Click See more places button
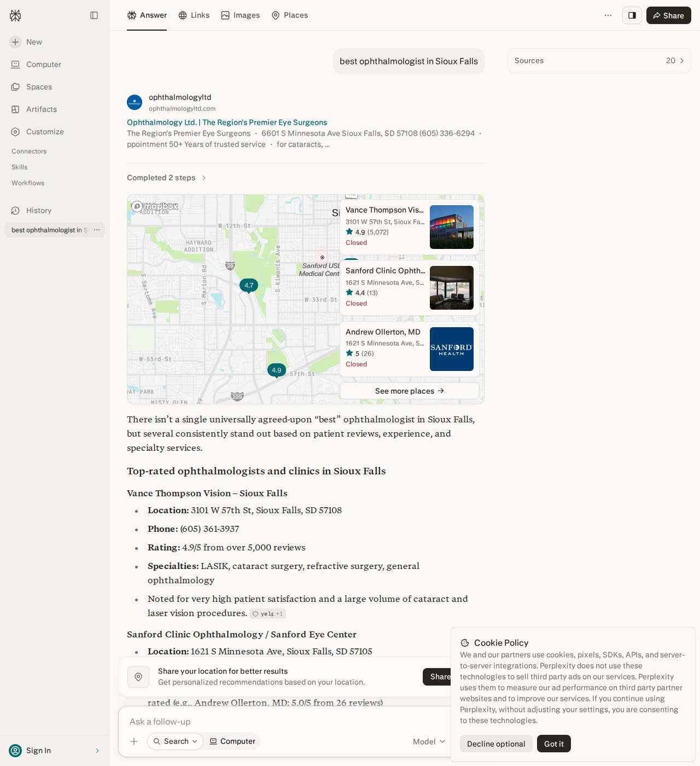 (x=410, y=391)
